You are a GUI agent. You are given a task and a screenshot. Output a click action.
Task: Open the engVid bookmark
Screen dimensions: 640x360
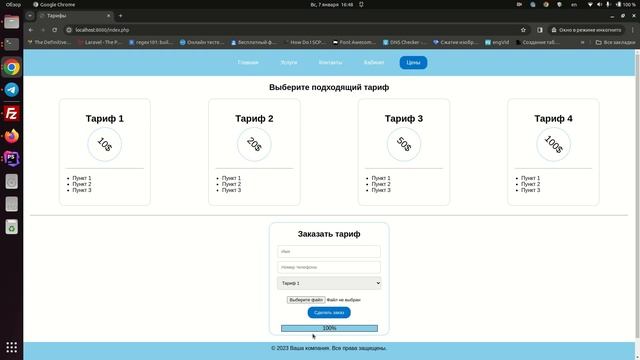tap(497, 42)
